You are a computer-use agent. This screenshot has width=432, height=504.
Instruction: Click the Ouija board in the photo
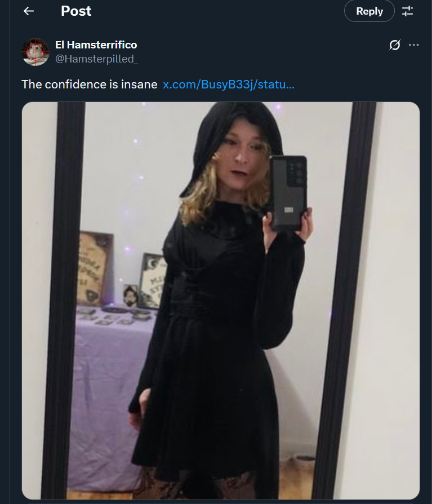[x=95, y=269]
